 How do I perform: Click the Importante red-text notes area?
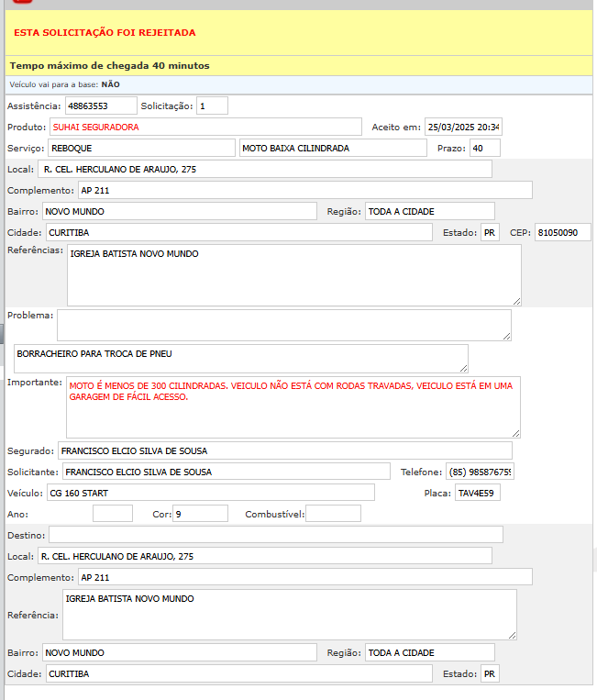pyautogui.click(x=293, y=406)
